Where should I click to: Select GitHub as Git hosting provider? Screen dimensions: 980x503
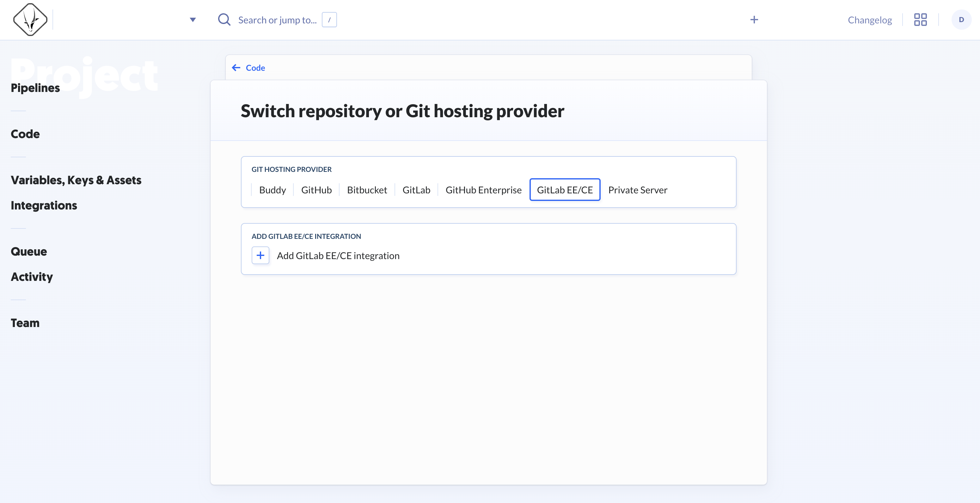coord(316,190)
